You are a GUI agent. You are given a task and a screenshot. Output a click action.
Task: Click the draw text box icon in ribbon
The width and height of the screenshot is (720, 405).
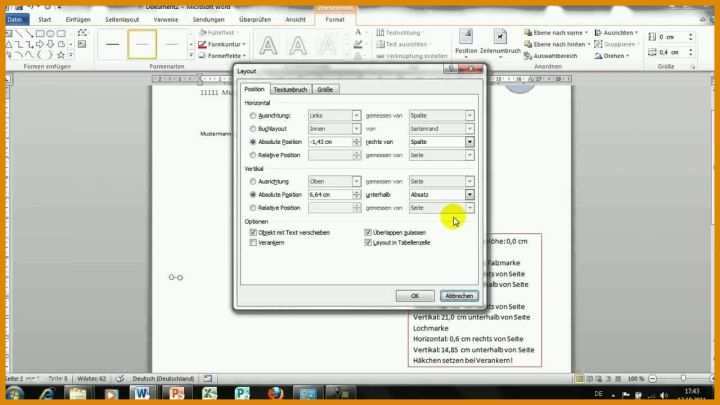click(x=82, y=44)
